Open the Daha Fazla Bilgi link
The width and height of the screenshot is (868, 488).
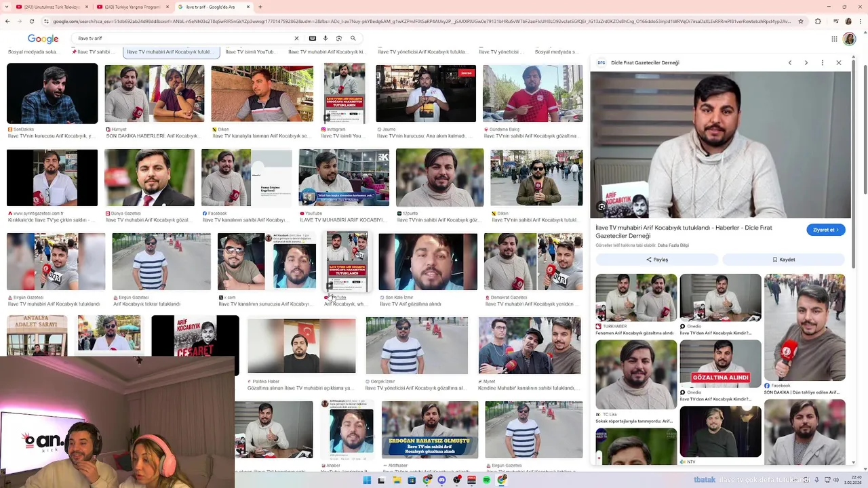pyautogui.click(x=673, y=245)
